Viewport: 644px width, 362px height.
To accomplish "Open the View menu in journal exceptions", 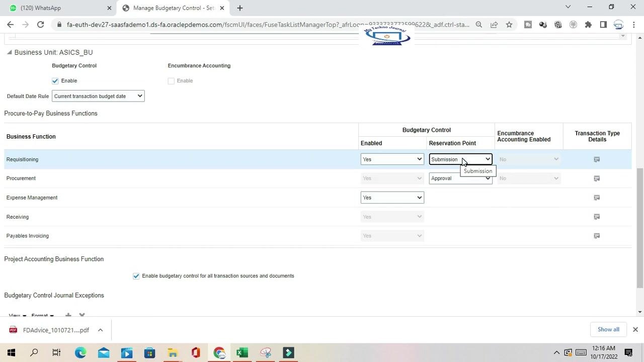I will 18,315.
